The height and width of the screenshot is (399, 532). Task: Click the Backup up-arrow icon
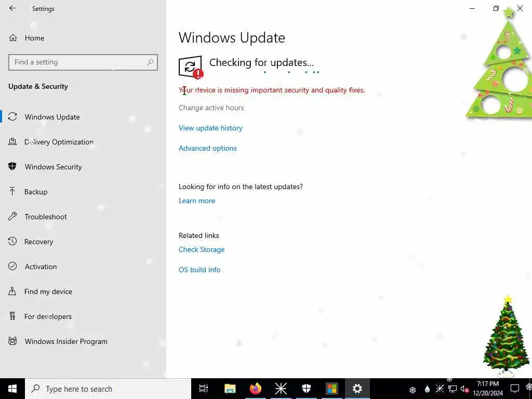pyautogui.click(x=12, y=191)
